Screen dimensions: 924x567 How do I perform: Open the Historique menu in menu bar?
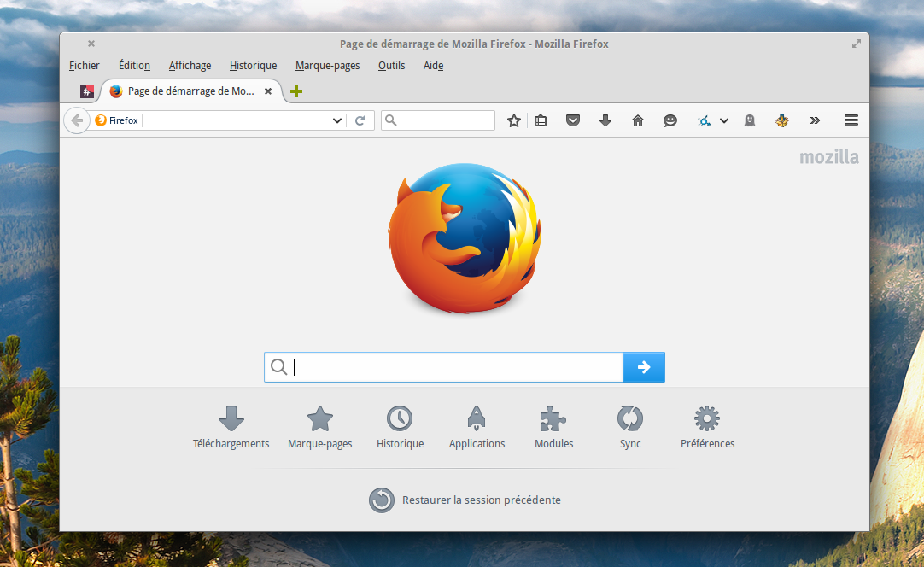(253, 66)
